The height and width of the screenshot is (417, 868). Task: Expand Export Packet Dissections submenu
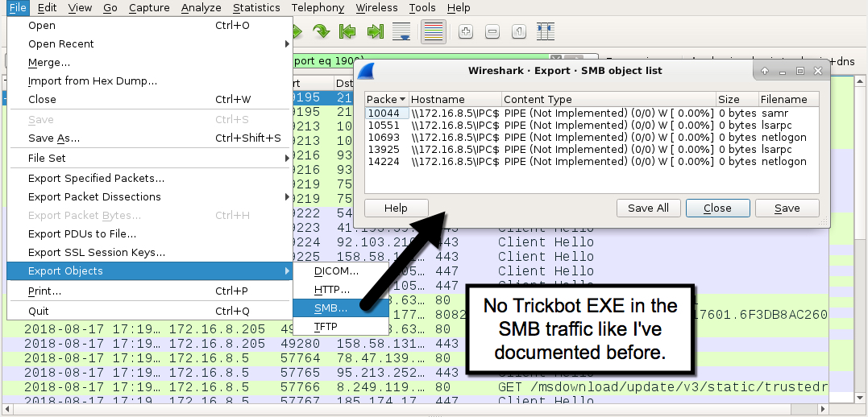149,197
